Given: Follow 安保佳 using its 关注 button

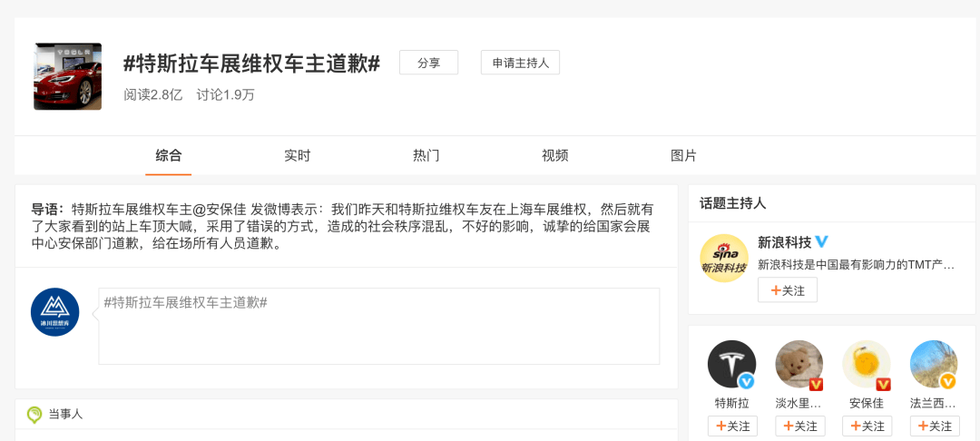Looking at the screenshot, I should coord(867,426).
